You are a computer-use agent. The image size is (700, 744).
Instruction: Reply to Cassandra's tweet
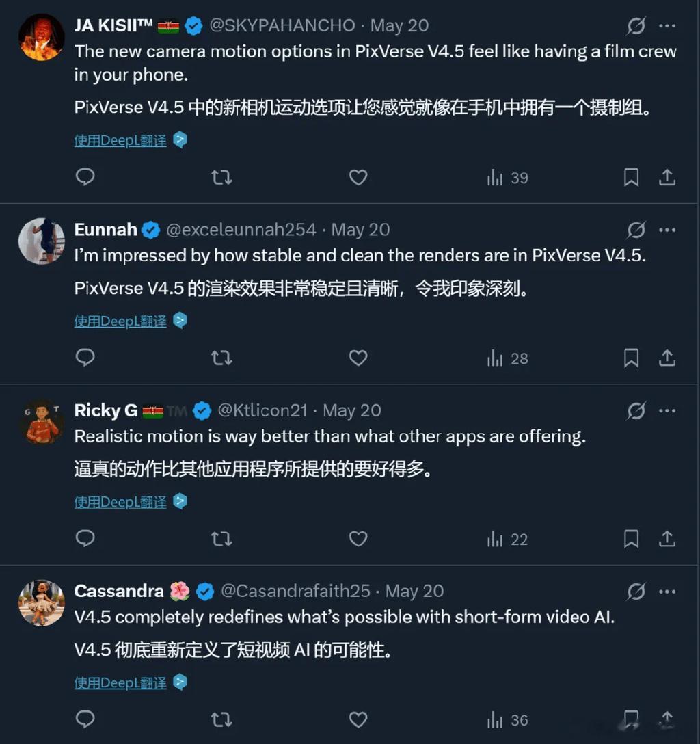pyautogui.click(x=85, y=719)
